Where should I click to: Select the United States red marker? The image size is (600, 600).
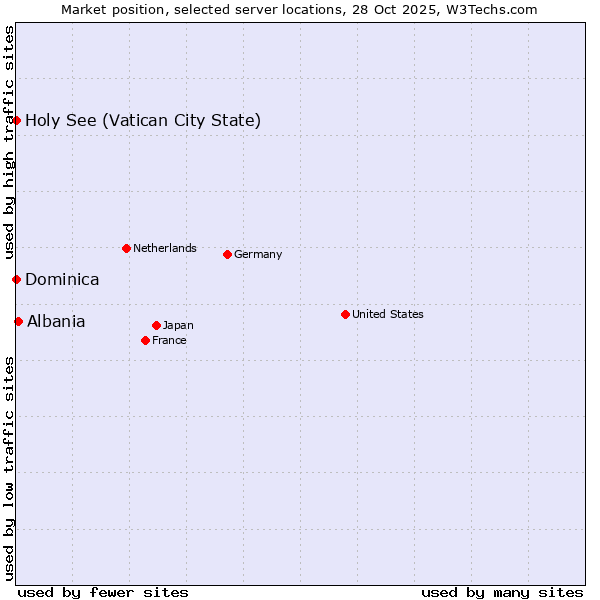pos(345,314)
